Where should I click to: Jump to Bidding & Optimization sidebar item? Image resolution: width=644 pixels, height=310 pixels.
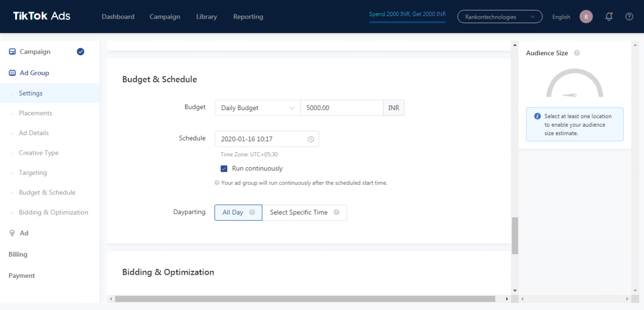tap(53, 212)
